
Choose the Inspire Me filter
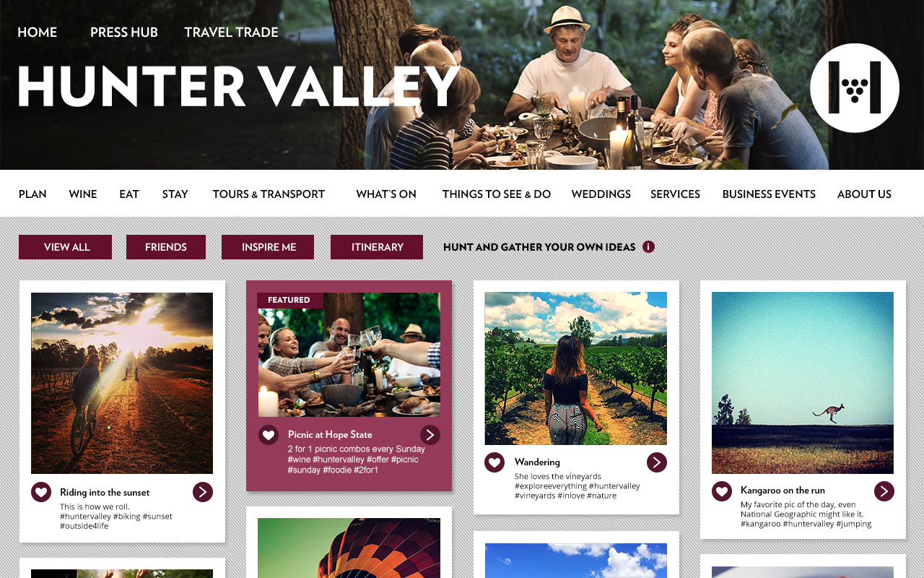(x=268, y=247)
